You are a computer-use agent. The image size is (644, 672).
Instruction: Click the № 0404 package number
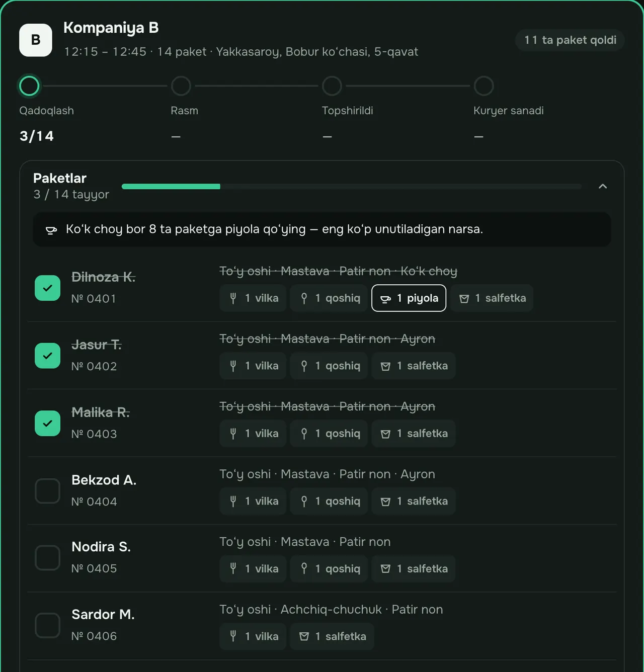(94, 501)
